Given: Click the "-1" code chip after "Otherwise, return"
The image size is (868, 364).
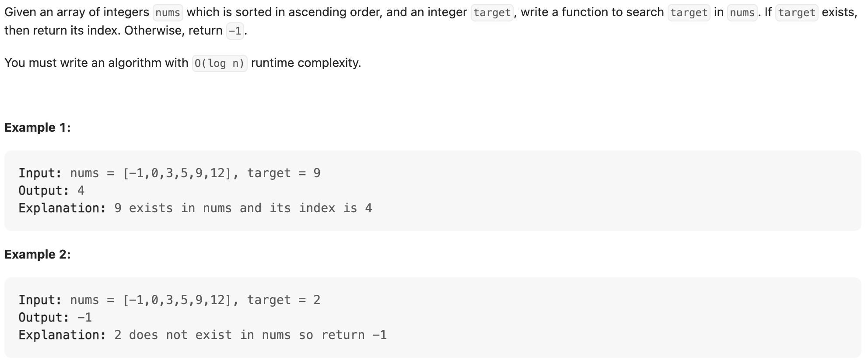Looking at the screenshot, I should (235, 31).
